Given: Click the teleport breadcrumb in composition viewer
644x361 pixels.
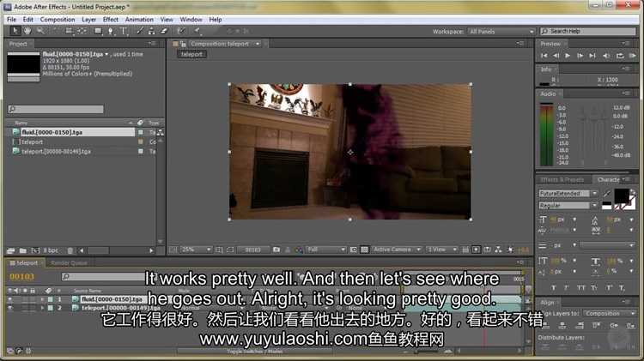Looking at the screenshot, I should click(191, 54).
